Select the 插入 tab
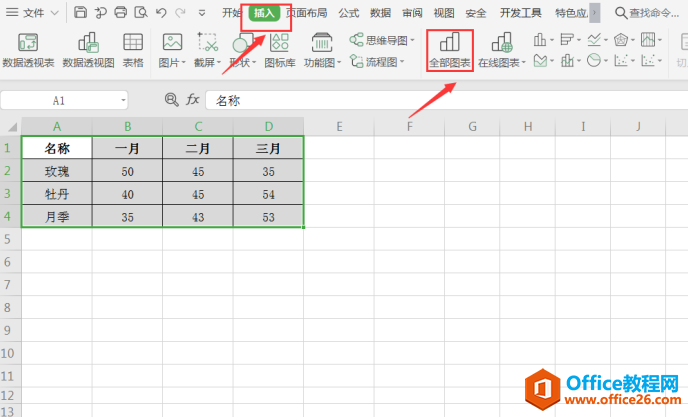Image resolution: width=688 pixels, height=417 pixels. click(264, 13)
